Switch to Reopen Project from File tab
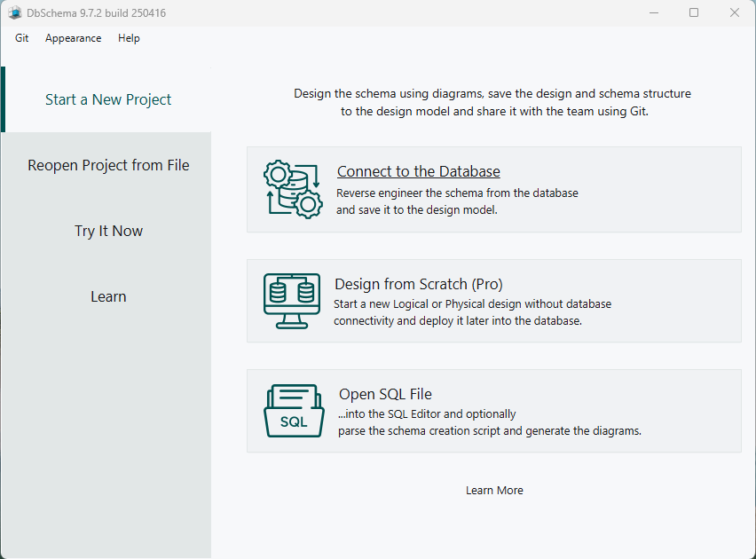The image size is (756, 559). (108, 165)
